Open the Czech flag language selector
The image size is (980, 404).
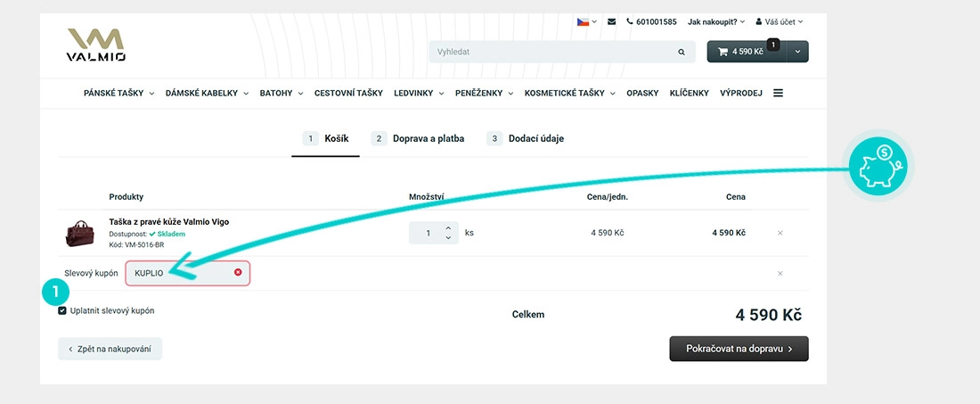[586, 22]
